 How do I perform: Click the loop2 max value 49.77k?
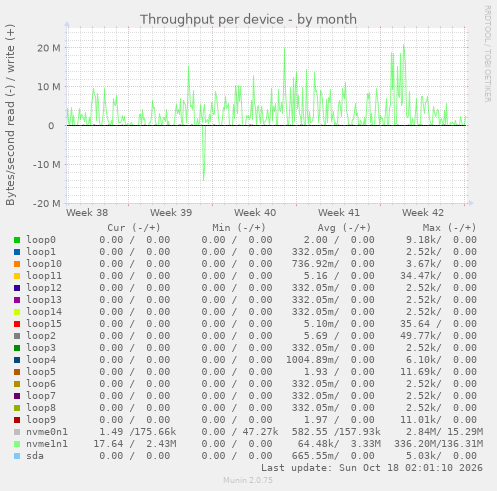(420, 336)
